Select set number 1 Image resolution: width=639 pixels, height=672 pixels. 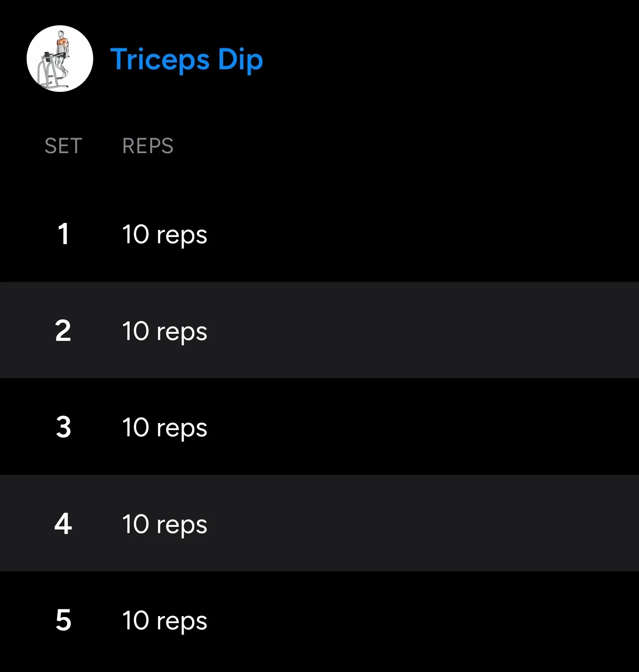tap(63, 234)
